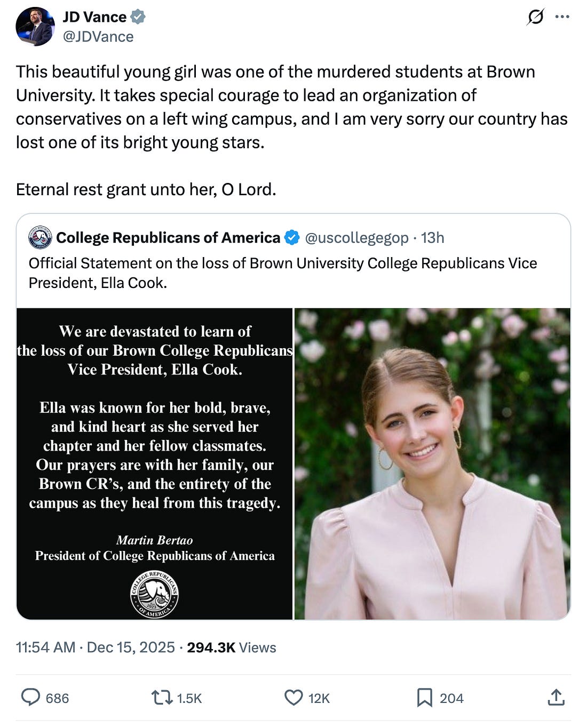Bookmark this post
The height and width of the screenshot is (728, 587).
(x=424, y=697)
